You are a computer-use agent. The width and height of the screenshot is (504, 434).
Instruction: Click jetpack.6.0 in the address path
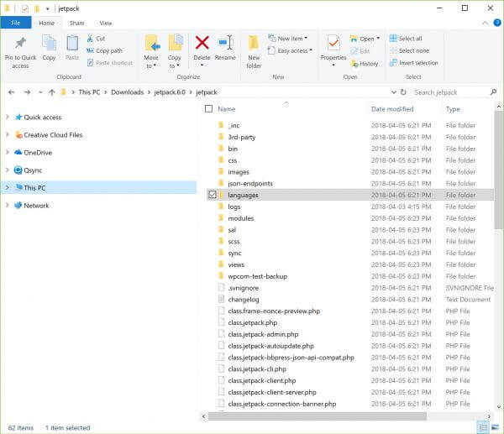click(x=170, y=92)
